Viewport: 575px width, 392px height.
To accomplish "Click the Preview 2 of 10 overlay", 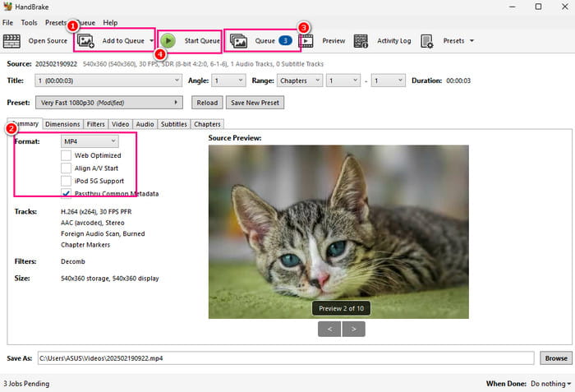I will pos(341,308).
